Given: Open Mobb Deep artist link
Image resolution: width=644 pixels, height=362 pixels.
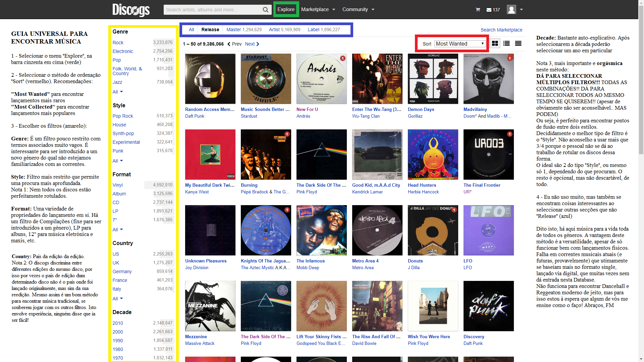Looking at the screenshot, I should [308, 268].
